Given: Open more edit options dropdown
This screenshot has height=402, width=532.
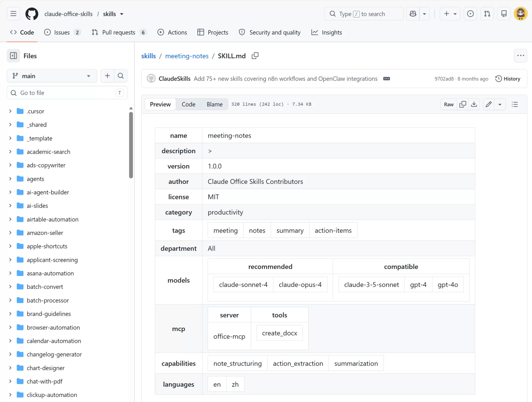Looking at the screenshot, I should (x=500, y=104).
